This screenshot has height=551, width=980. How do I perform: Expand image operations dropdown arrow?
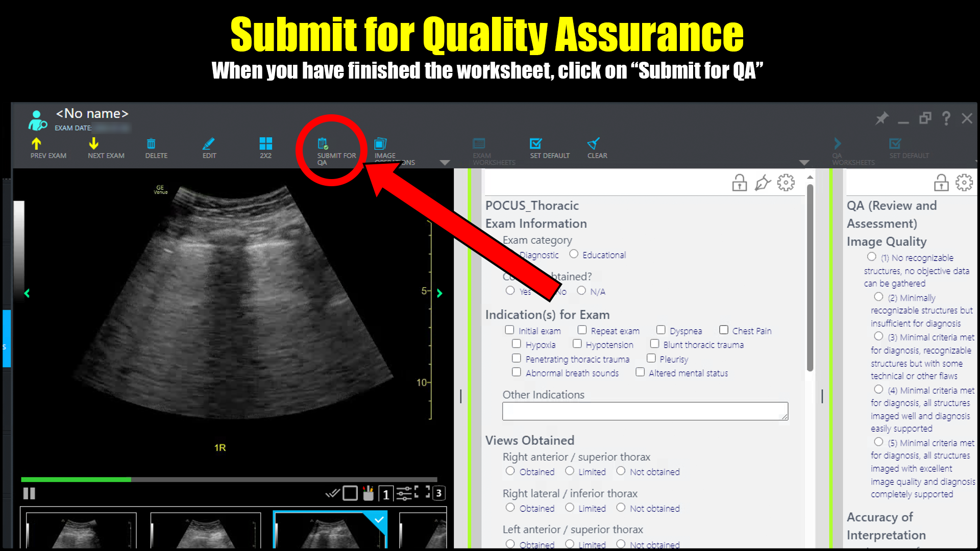pos(445,163)
